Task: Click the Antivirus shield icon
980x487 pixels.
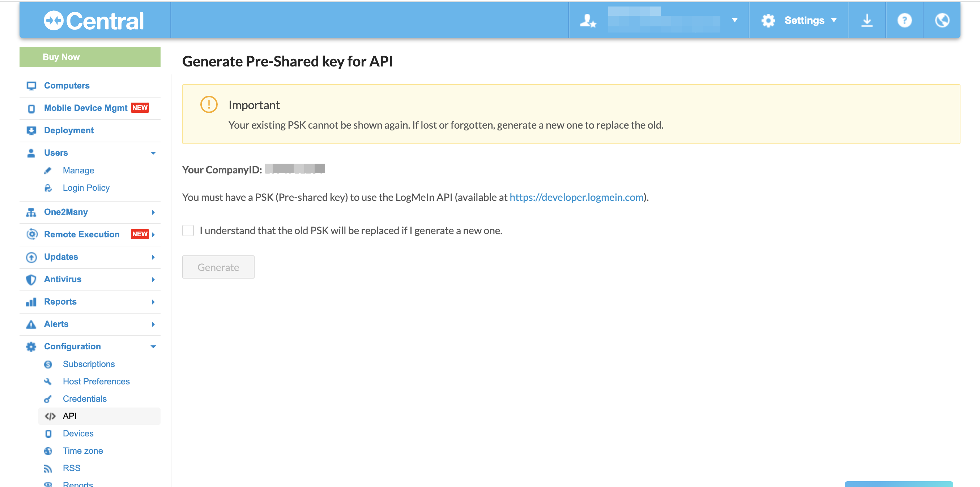Action: (31, 279)
